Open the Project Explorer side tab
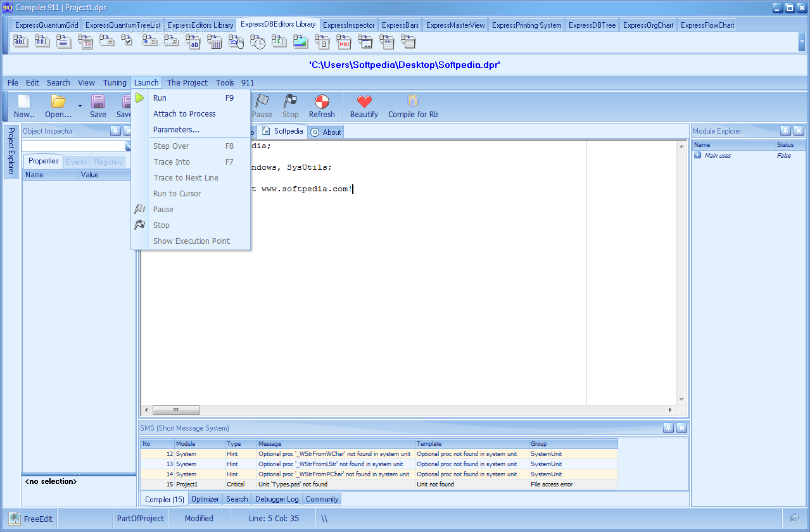The width and height of the screenshot is (810, 532). pos(11,152)
